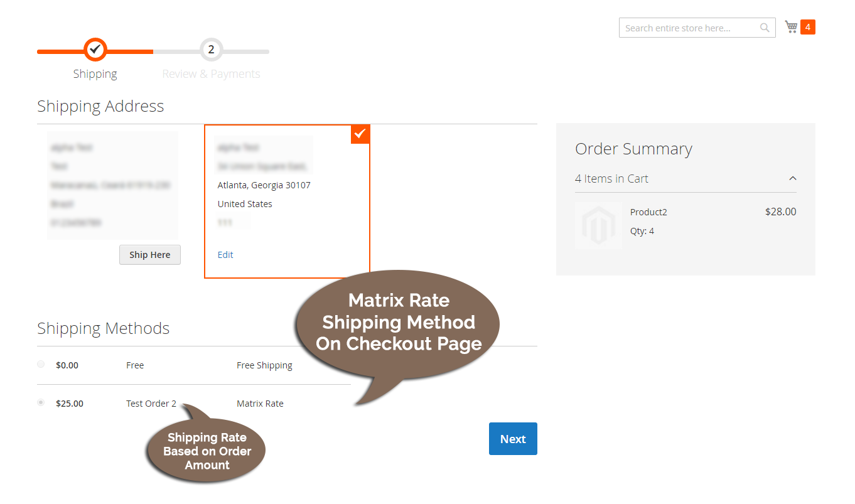Click the Magento product placeholder image
Image resolution: width=855 pixels, height=504 pixels.
click(x=598, y=225)
